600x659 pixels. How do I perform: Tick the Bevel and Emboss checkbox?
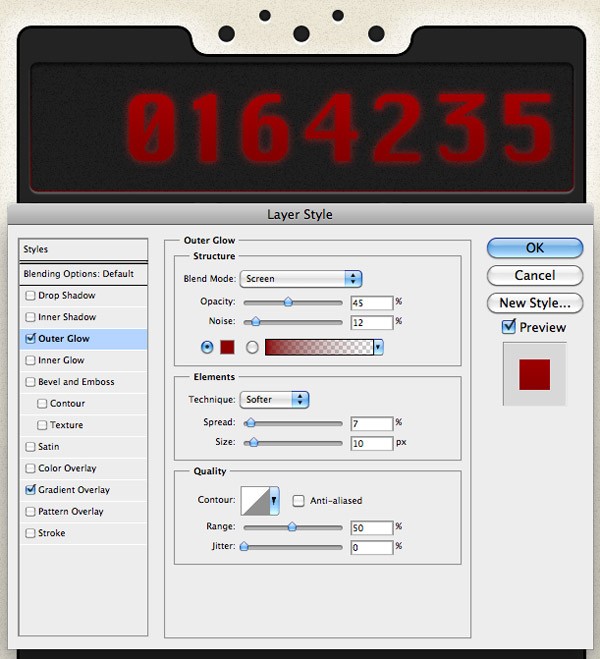click(30, 382)
